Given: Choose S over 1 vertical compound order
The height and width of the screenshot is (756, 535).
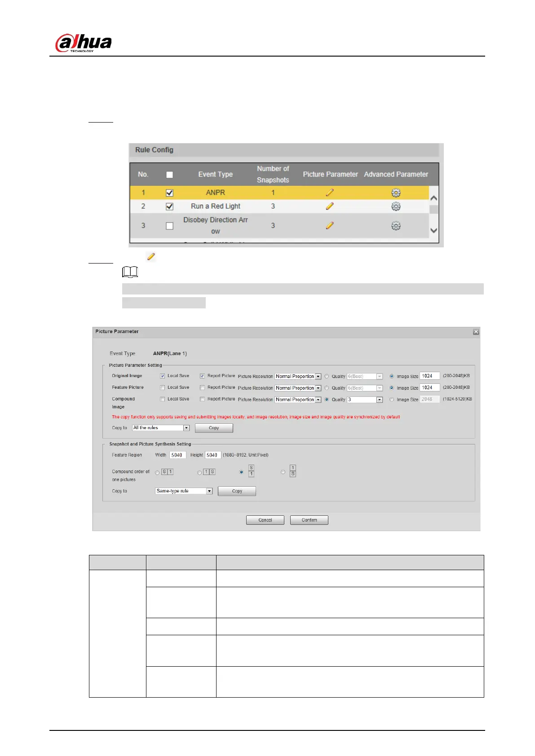Looking at the screenshot, I should pyautogui.click(x=242, y=472).
